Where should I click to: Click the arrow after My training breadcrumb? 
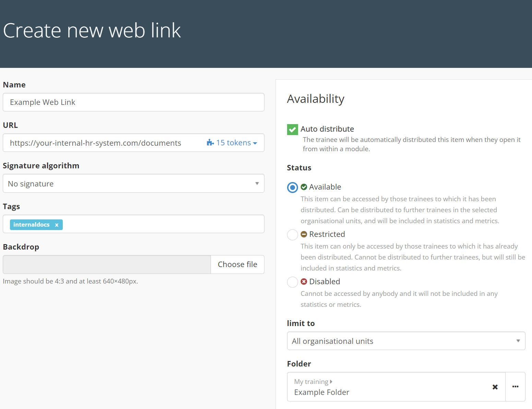coord(331,382)
